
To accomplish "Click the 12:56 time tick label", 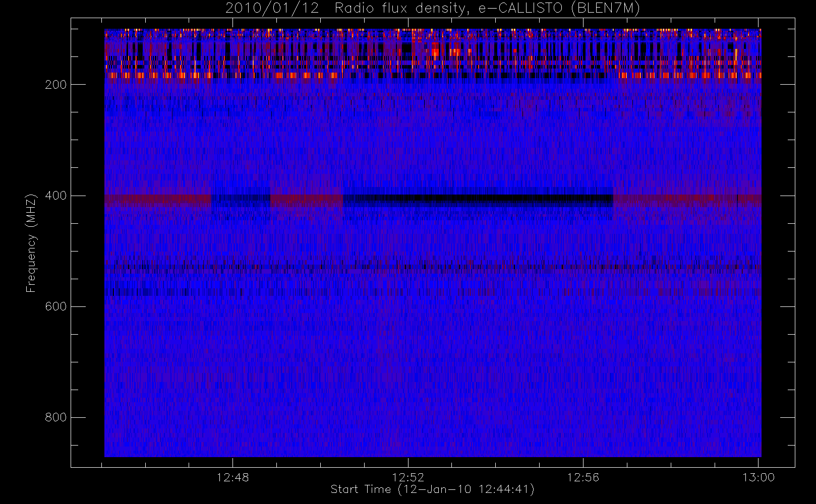I will coord(583,477).
